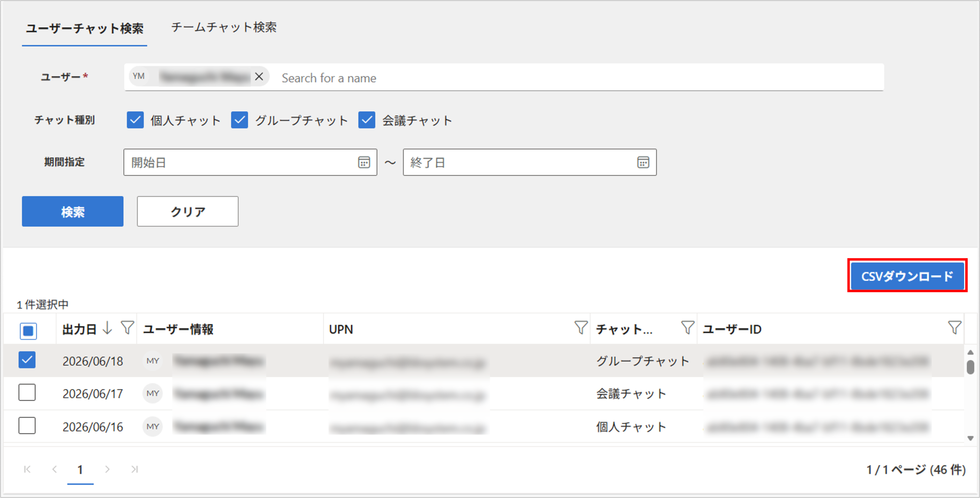Open the チャット… column filter

[x=688, y=328]
